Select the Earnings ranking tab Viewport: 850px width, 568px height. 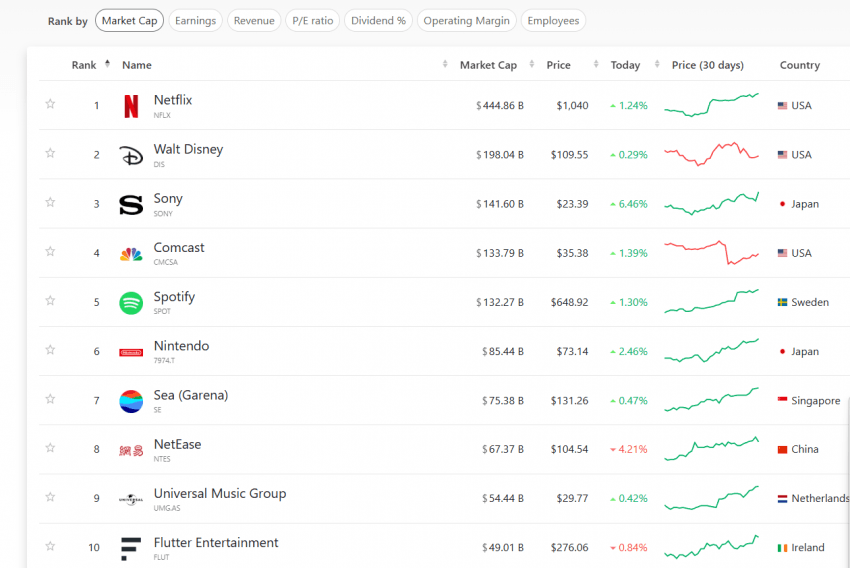click(x=195, y=20)
